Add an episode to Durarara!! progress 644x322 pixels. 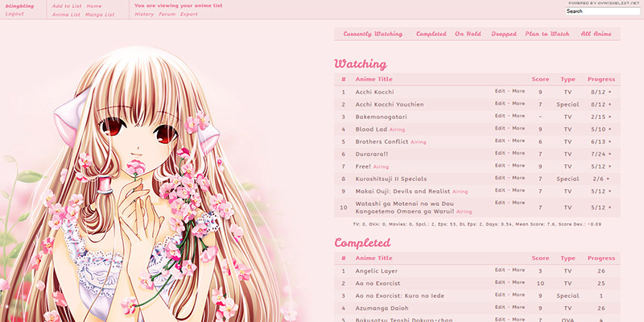click(x=609, y=154)
